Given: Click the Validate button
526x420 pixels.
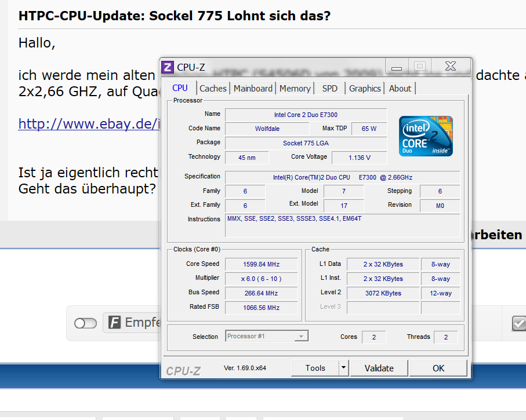Looking at the screenshot, I should pos(379,368).
